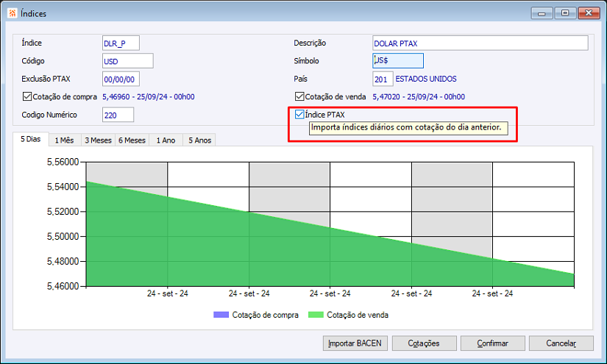Click the Símbolo field with US$
This screenshot has height=364, width=607.
coord(398,61)
